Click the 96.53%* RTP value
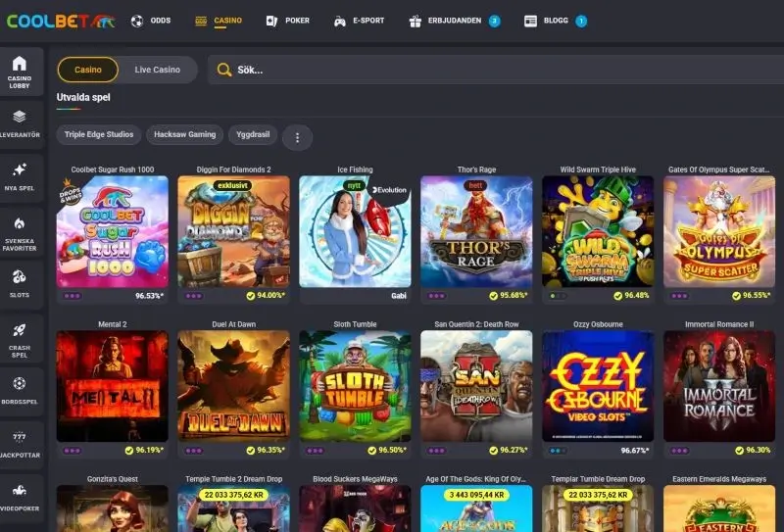784x532 pixels. coord(150,296)
